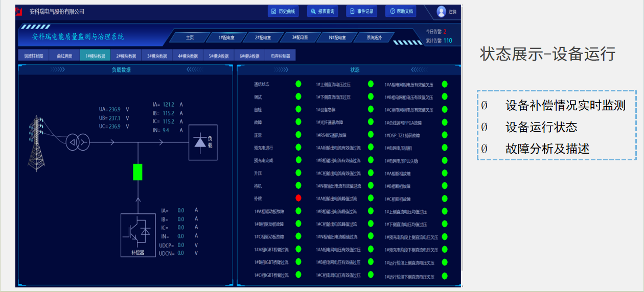Click 1#RS485通讯故障 indicator light
The image size is (644, 292).
coord(371,135)
